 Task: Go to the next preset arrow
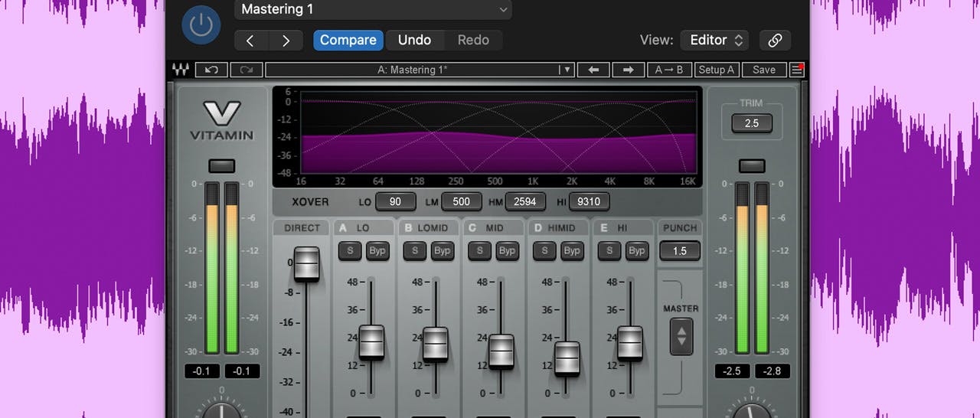286,41
